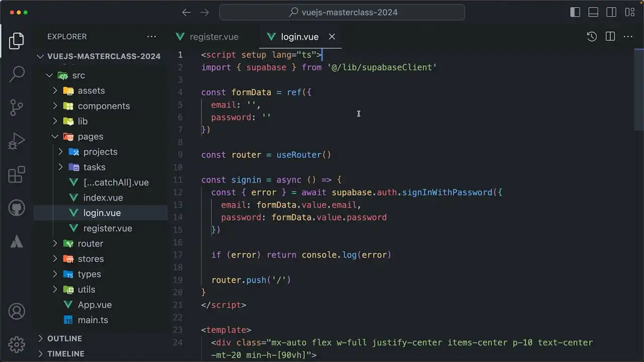Toggle the secondary side bar layout icon
Screen dimensions: 644x362
[611, 13]
